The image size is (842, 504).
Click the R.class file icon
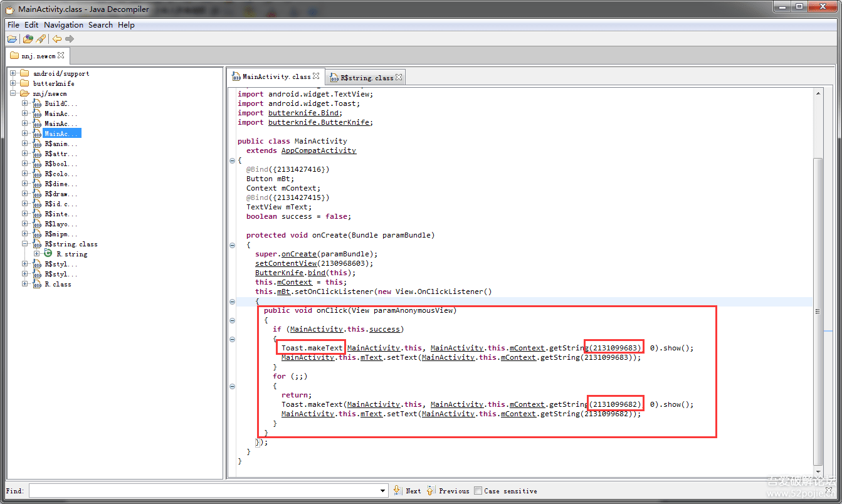pos(38,284)
